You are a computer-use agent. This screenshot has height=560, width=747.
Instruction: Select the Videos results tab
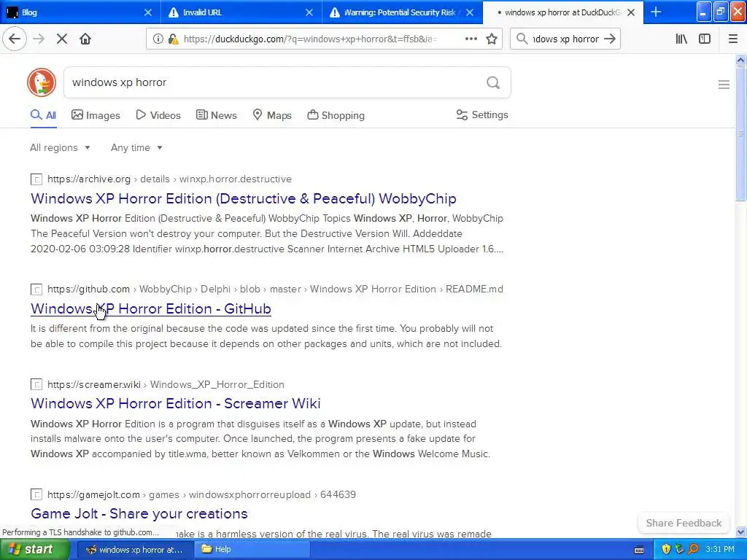click(x=158, y=115)
